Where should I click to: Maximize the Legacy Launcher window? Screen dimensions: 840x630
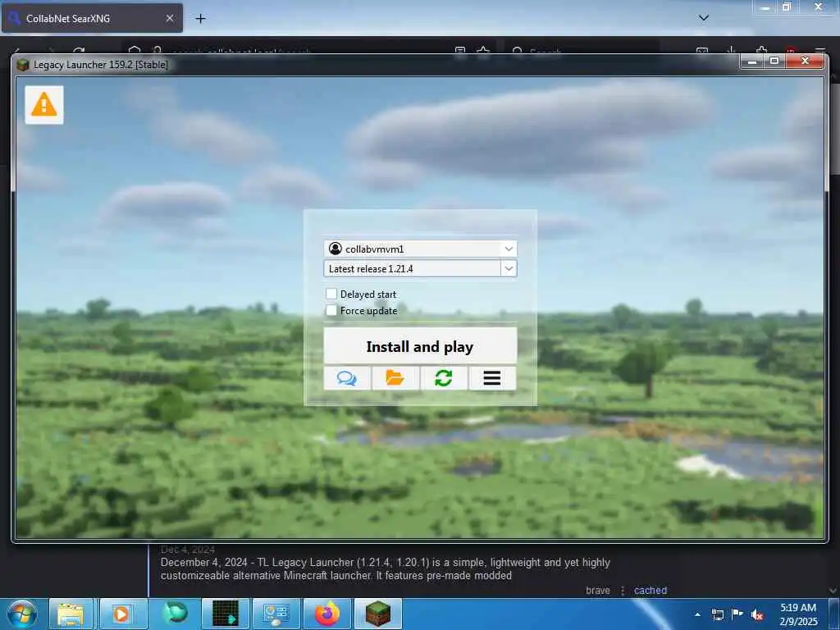774,62
